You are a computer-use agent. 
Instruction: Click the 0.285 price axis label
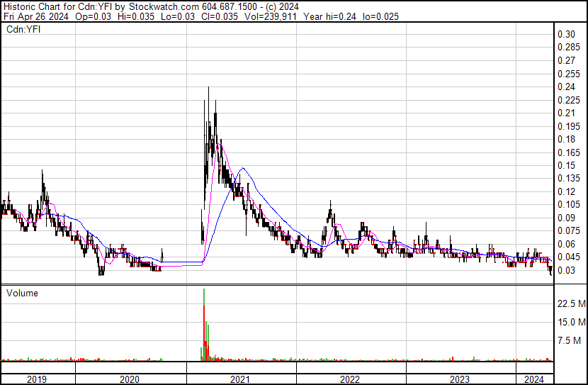(568, 48)
